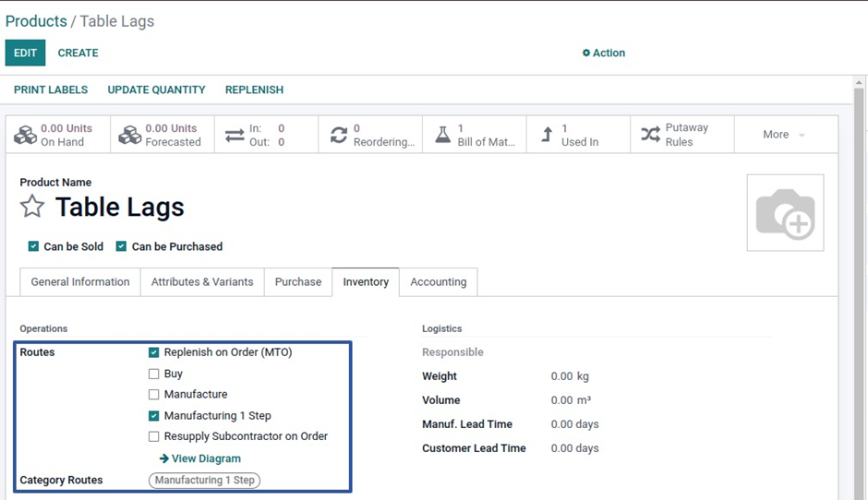868x500 pixels.
Task: Enable the Buy route checkbox
Action: pos(154,374)
